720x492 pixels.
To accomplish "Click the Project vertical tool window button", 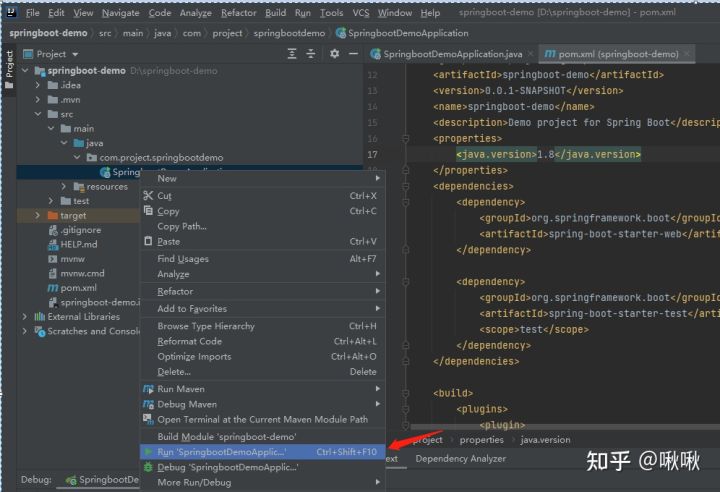I will (9, 70).
